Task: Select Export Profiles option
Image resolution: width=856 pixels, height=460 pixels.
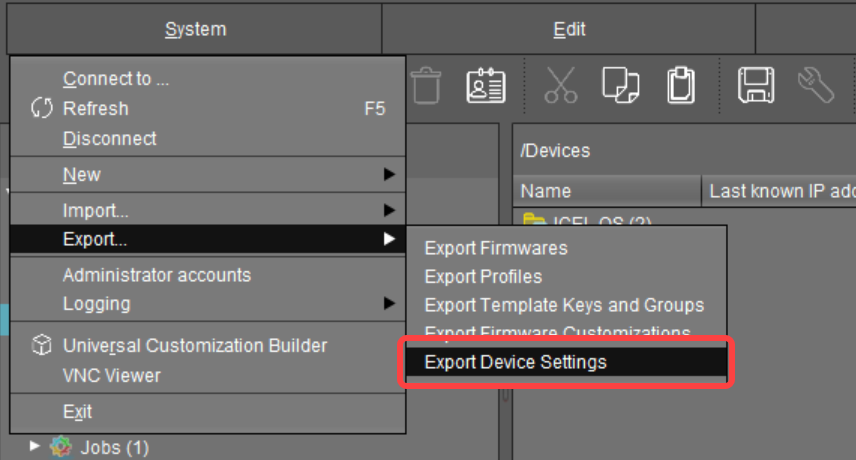Action: click(483, 276)
